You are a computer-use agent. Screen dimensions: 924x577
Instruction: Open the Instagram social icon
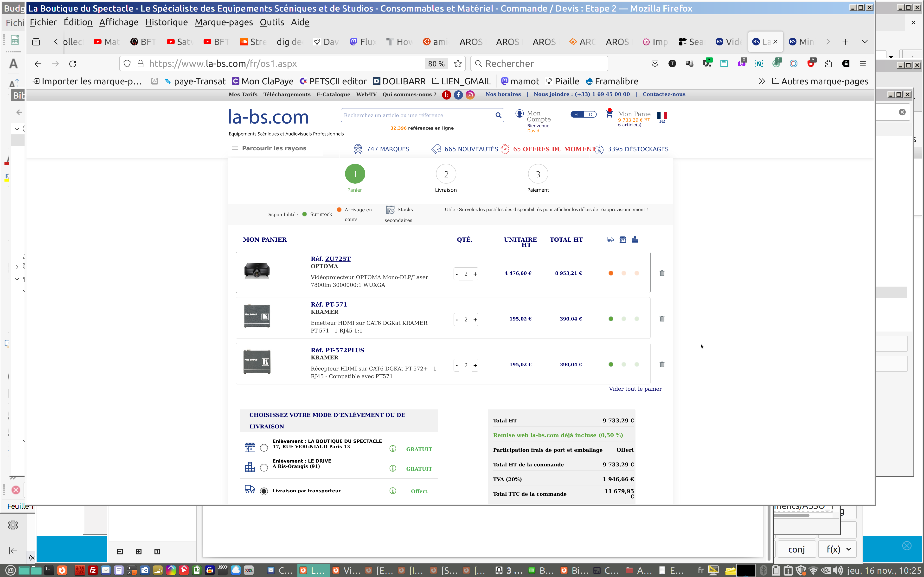point(470,95)
